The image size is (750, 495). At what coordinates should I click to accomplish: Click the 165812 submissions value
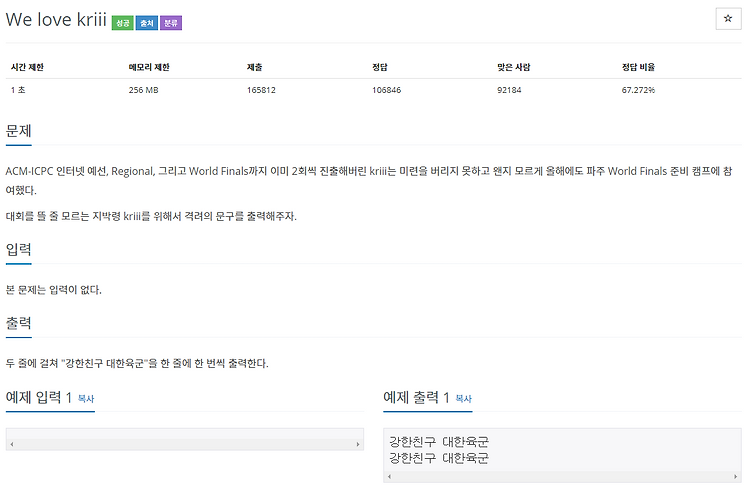[x=261, y=90]
